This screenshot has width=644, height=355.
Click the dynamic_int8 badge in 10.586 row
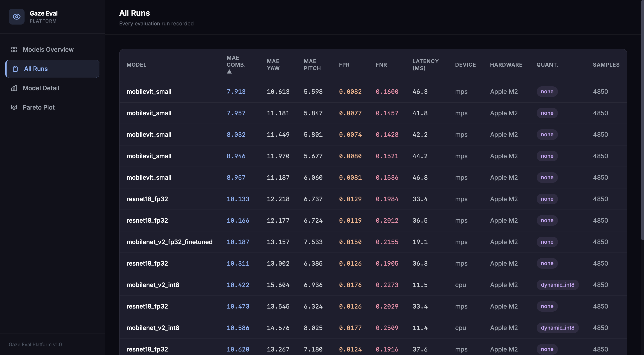(x=557, y=328)
